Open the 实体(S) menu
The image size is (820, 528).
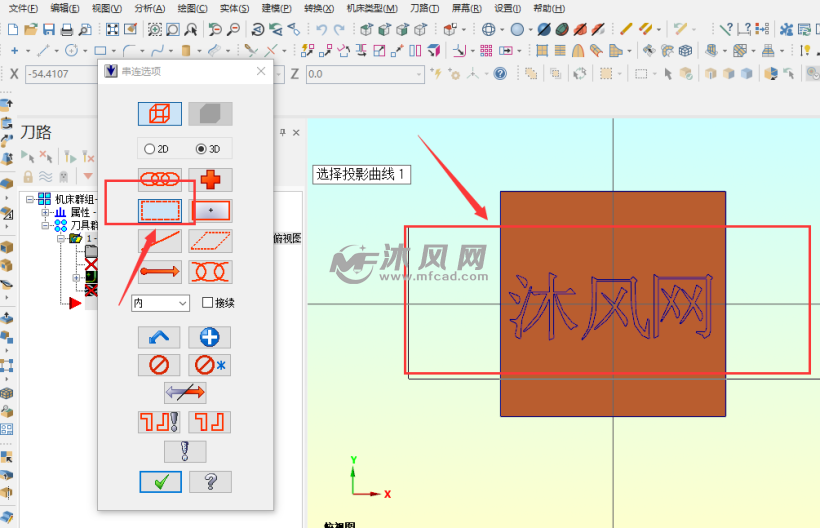point(234,8)
